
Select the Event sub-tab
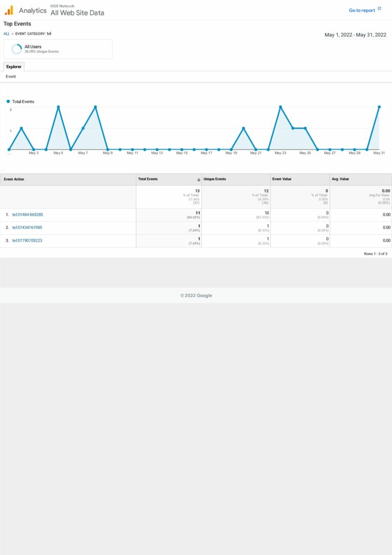pos(11,77)
